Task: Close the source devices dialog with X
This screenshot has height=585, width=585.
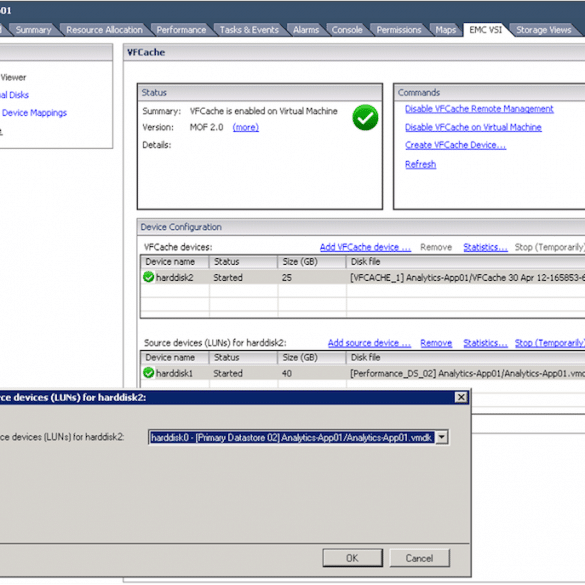Action: pyautogui.click(x=461, y=397)
